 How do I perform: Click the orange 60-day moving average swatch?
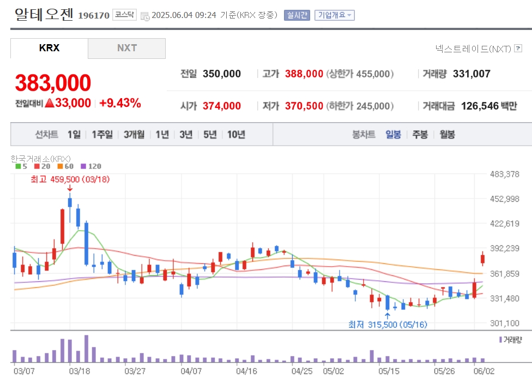click(60, 166)
